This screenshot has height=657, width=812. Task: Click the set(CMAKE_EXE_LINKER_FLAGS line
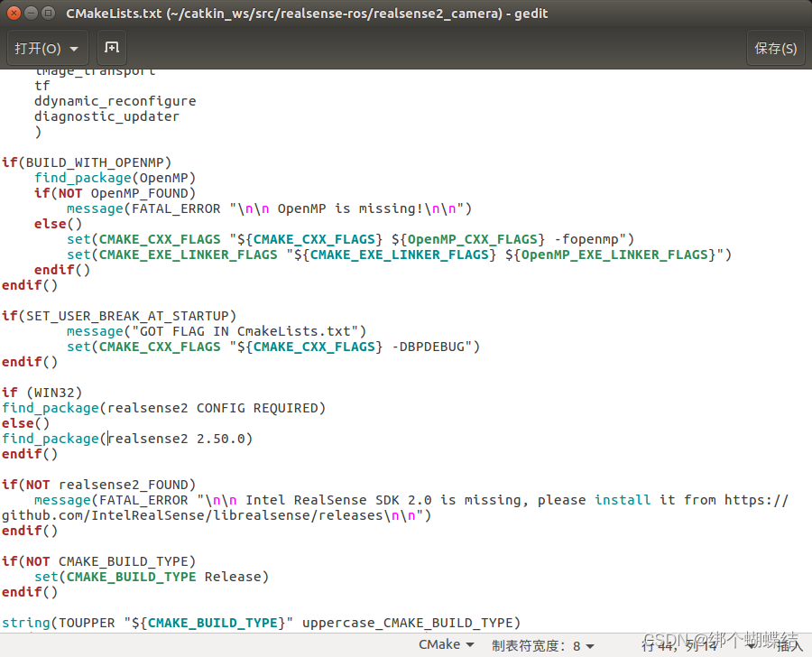pyautogui.click(x=399, y=254)
